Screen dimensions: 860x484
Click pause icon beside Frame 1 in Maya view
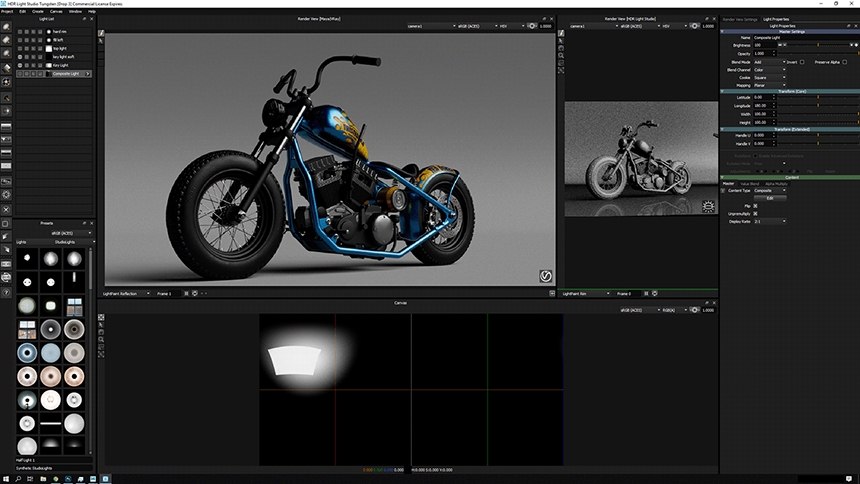pyautogui.click(x=186, y=294)
